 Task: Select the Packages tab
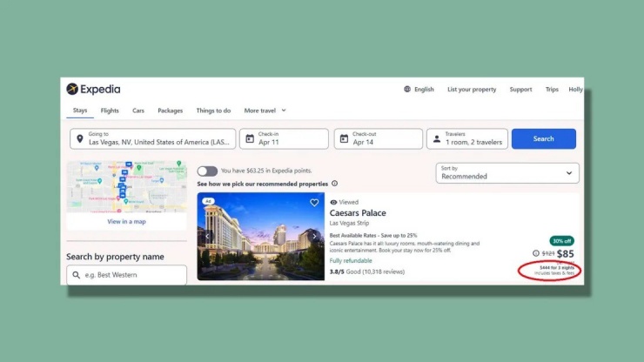170,111
